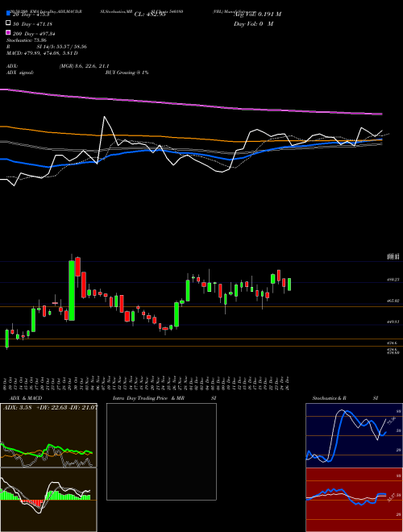Screen dimensions: 403x532
Task: Click the 'Day Vol: 0 M' label
Action: click(253, 24)
